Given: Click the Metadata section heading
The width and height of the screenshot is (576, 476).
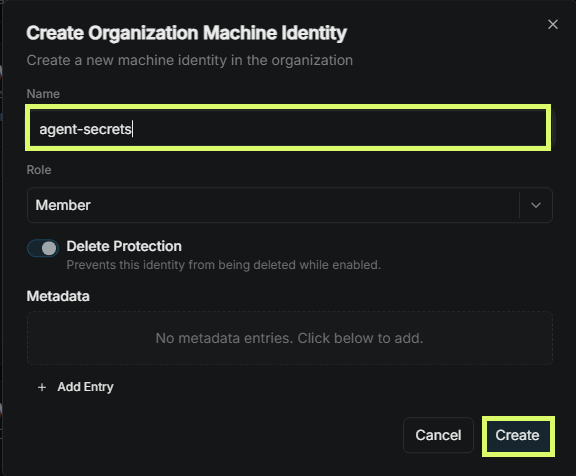Looking at the screenshot, I should pyautogui.click(x=58, y=296).
